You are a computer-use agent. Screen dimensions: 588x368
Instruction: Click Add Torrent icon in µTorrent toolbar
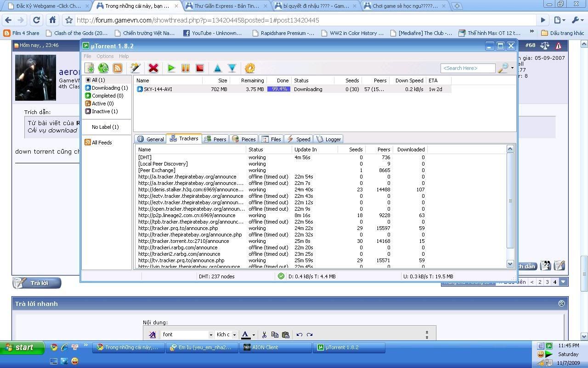89,68
